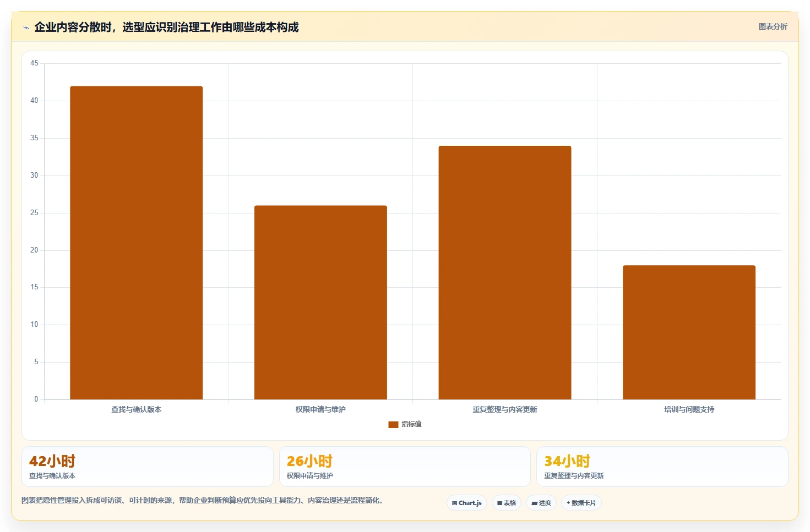Click x-axis label 培训与问题支持
810x532 pixels.
point(689,409)
